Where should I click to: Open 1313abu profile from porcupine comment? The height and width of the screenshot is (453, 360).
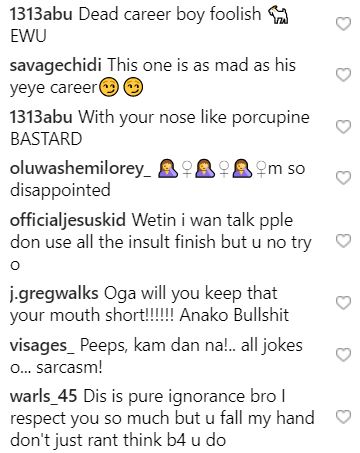41,117
